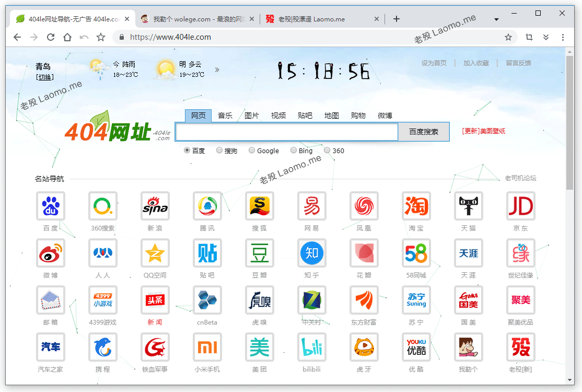Open the mailbox (邮箱) envelope icon
The height and width of the screenshot is (392, 582).
pos(51,301)
